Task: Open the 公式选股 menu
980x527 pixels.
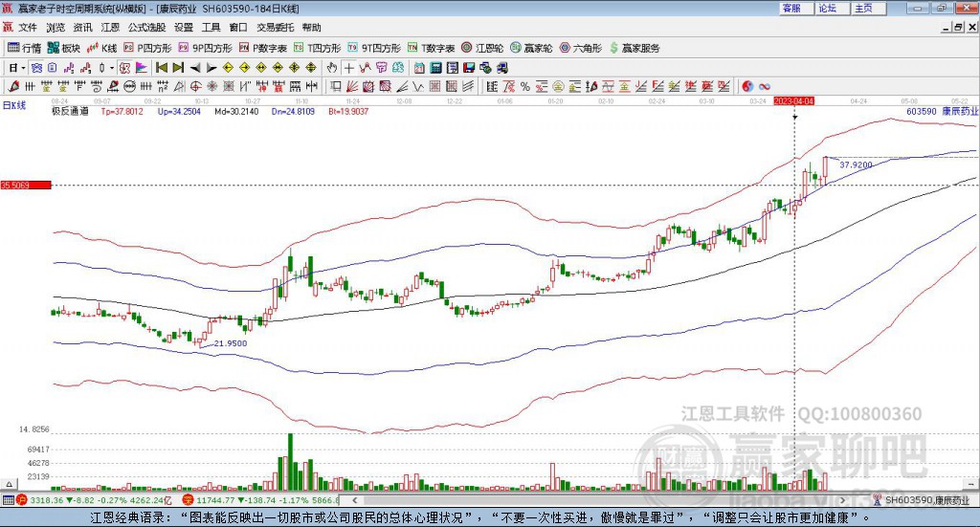Action: click(146, 28)
